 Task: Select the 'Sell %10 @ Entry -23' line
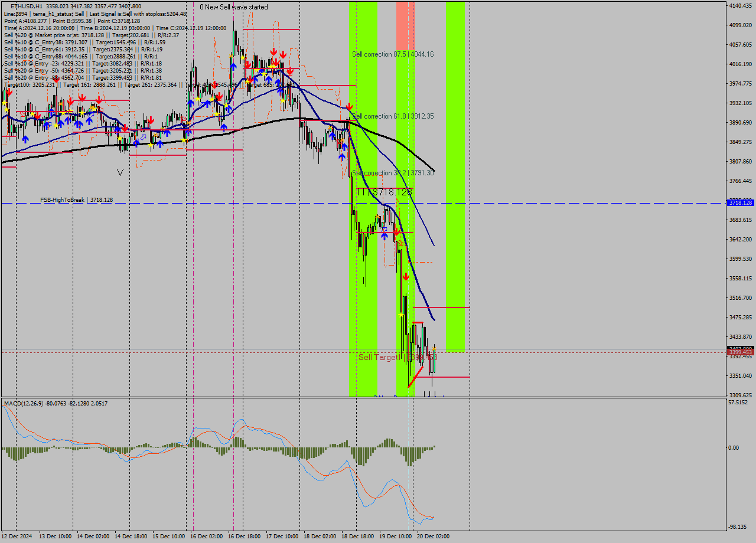(83, 63)
